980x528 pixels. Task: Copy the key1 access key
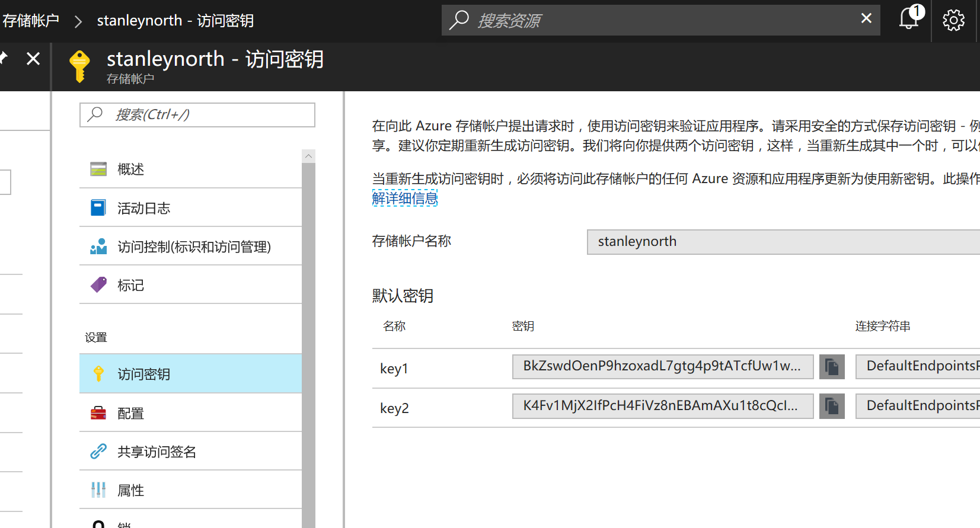[832, 367]
